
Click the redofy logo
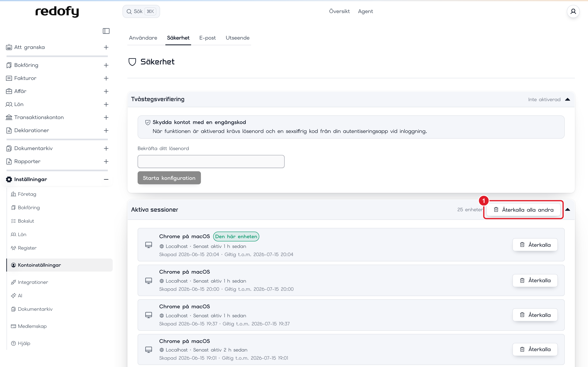pyautogui.click(x=57, y=11)
